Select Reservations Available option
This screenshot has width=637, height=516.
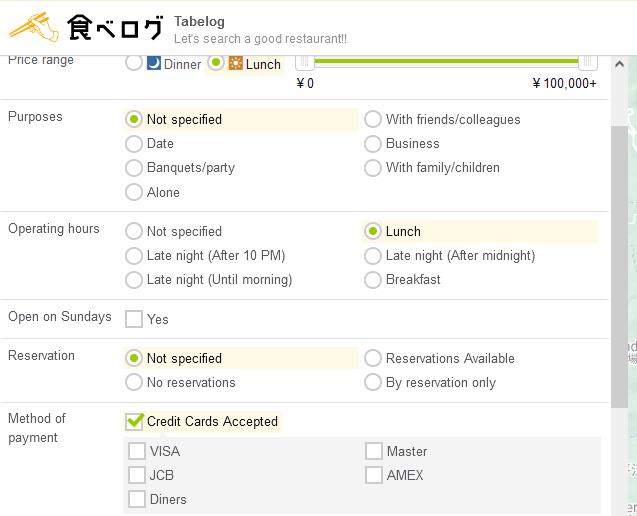click(x=373, y=358)
